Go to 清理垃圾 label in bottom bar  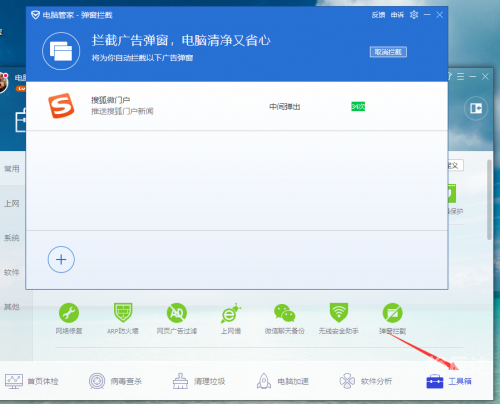(210, 381)
